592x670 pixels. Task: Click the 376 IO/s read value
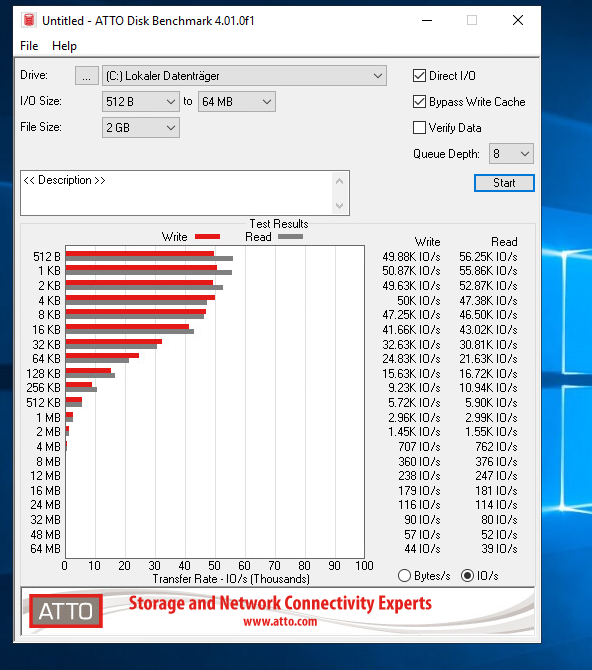point(496,462)
